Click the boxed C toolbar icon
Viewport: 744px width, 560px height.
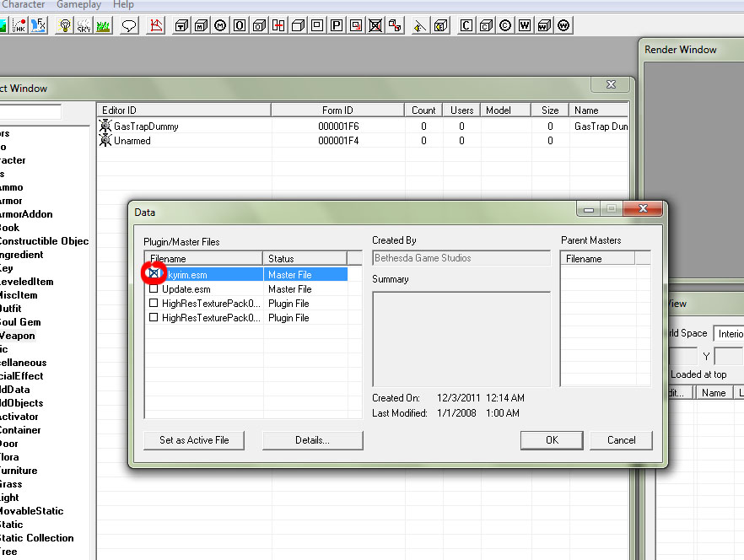[466, 25]
